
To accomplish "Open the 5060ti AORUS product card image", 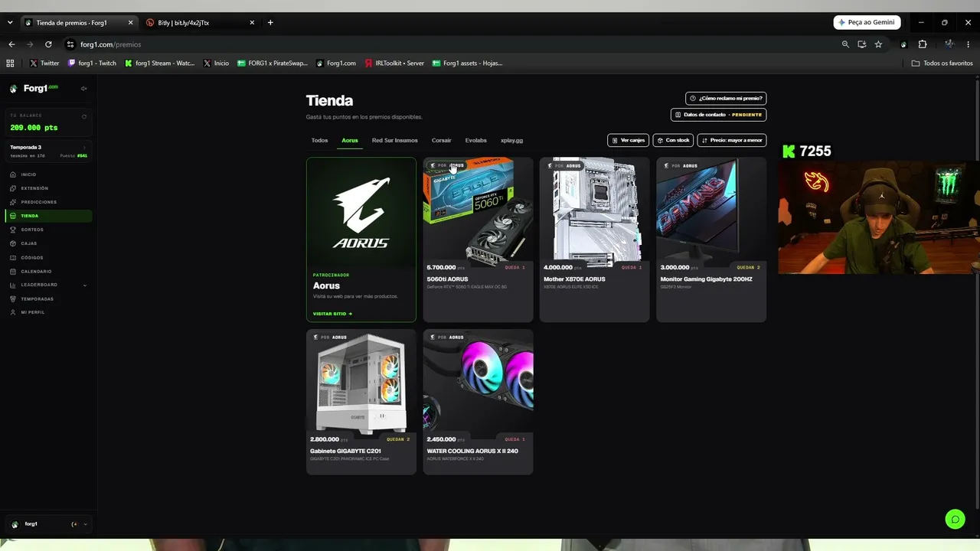I will pyautogui.click(x=478, y=209).
